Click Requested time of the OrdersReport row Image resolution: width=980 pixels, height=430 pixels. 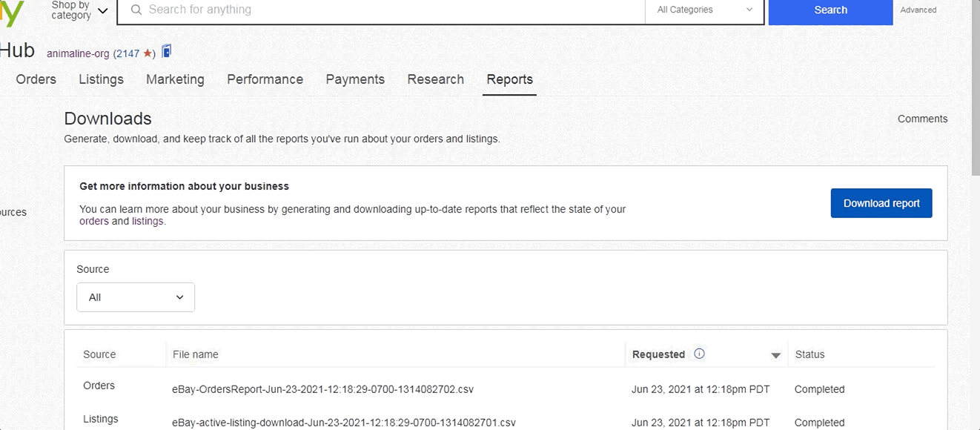coord(701,389)
